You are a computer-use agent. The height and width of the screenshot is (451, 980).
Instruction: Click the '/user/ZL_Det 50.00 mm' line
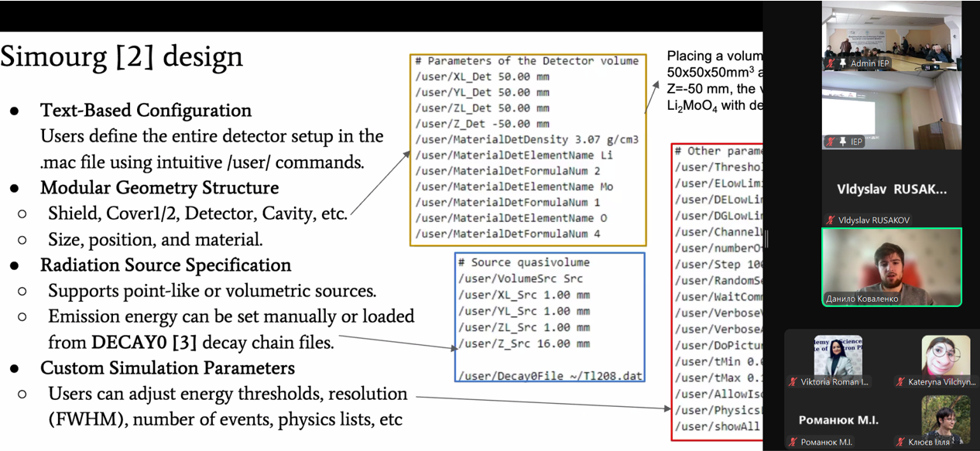tap(482, 108)
